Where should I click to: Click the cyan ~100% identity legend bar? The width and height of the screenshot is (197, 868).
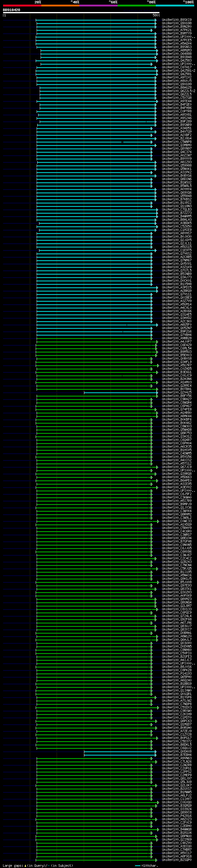(x=175, y=6)
